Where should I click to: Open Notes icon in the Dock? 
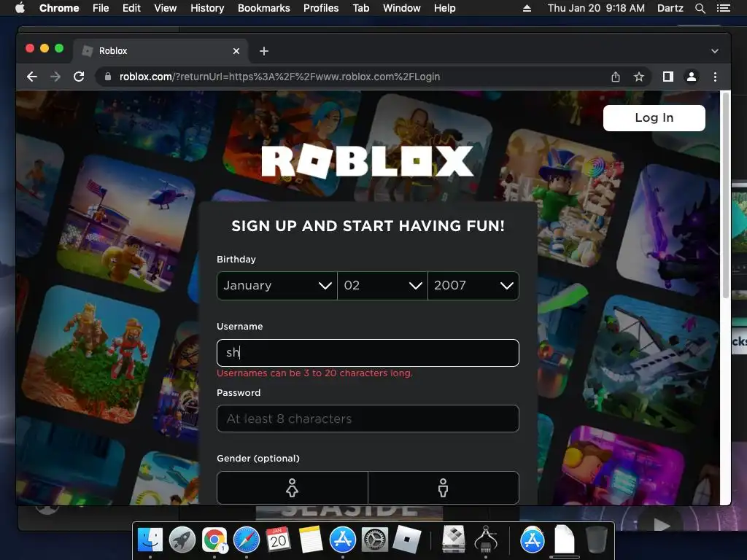(x=311, y=540)
